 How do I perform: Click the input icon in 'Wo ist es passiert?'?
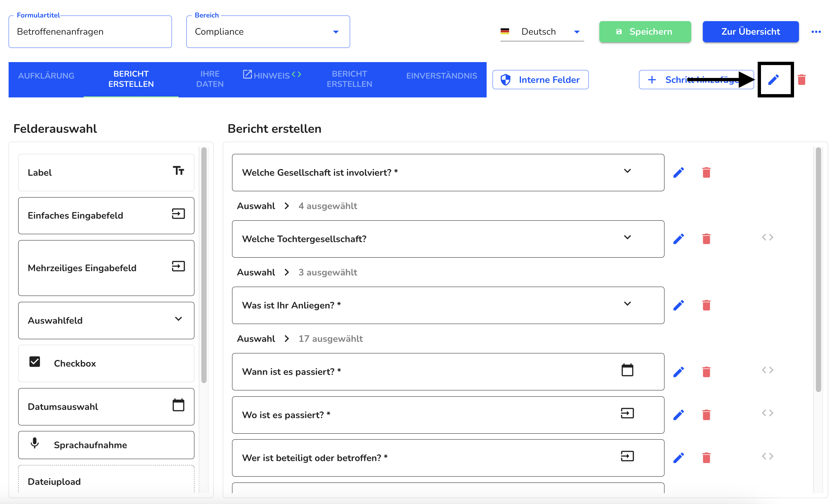(627, 413)
